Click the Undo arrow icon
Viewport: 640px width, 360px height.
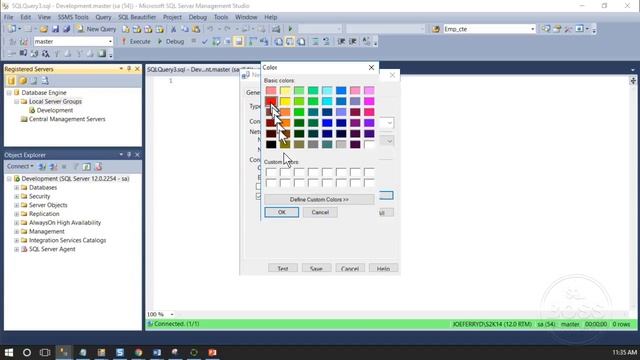point(210,29)
